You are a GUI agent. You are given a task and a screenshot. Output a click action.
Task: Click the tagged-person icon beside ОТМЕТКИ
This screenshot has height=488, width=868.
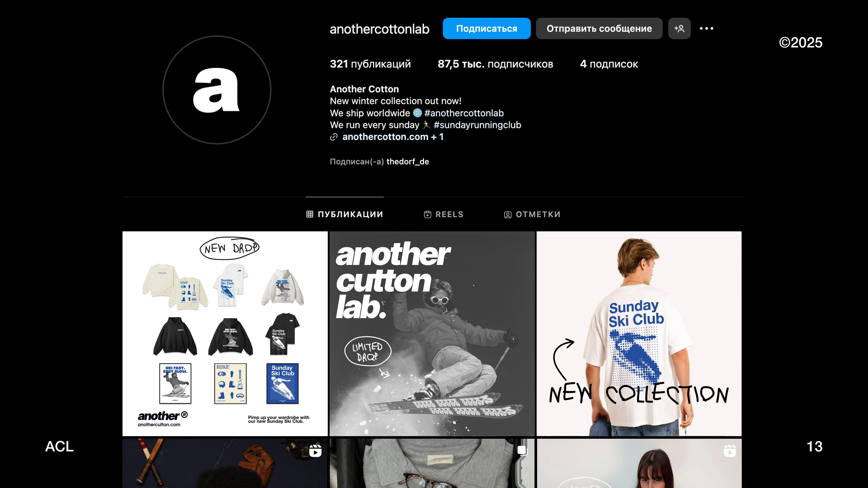click(507, 215)
